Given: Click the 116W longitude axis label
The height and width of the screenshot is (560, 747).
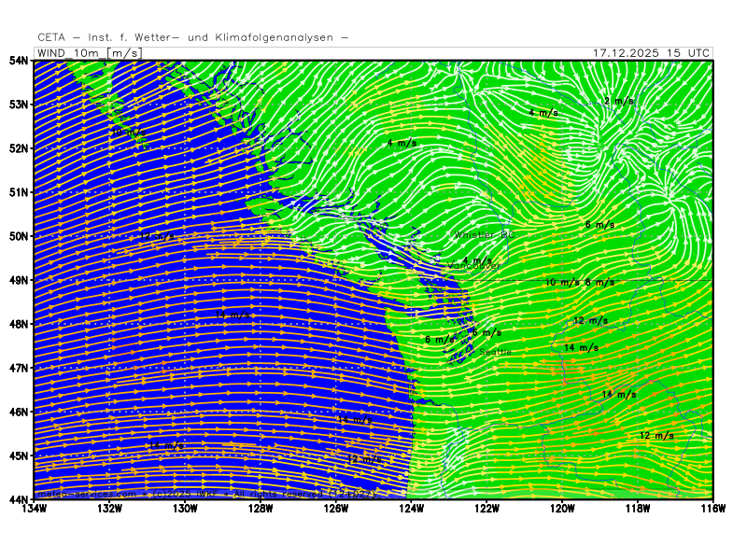Looking at the screenshot, I should pos(712,510).
